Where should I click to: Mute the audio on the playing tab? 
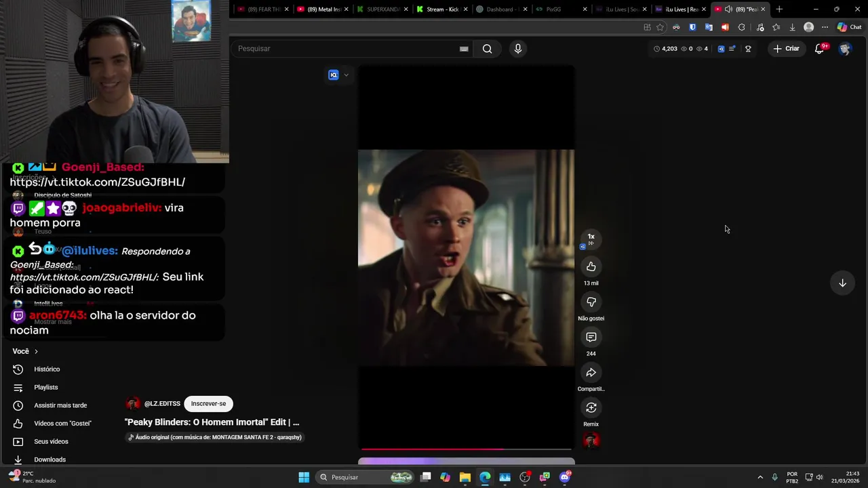click(x=728, y=9)
